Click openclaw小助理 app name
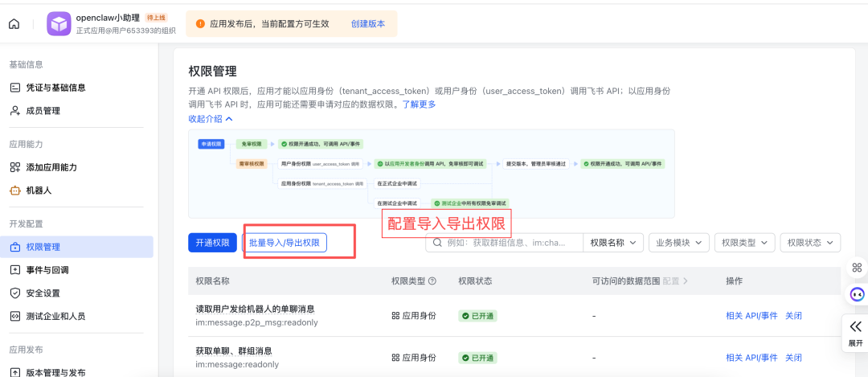Image resolution: width=868 pixels, height=377 pixels. (x=108, y=18)
